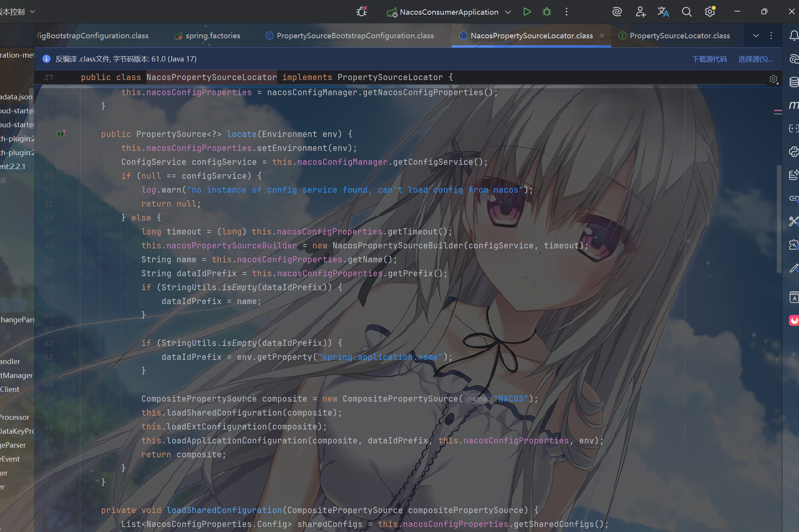Image resolution: width=799 pixels, height=532 pixels.
Task: Click the link-chain plugin icon in right sidebar
Action: [794, 198]
